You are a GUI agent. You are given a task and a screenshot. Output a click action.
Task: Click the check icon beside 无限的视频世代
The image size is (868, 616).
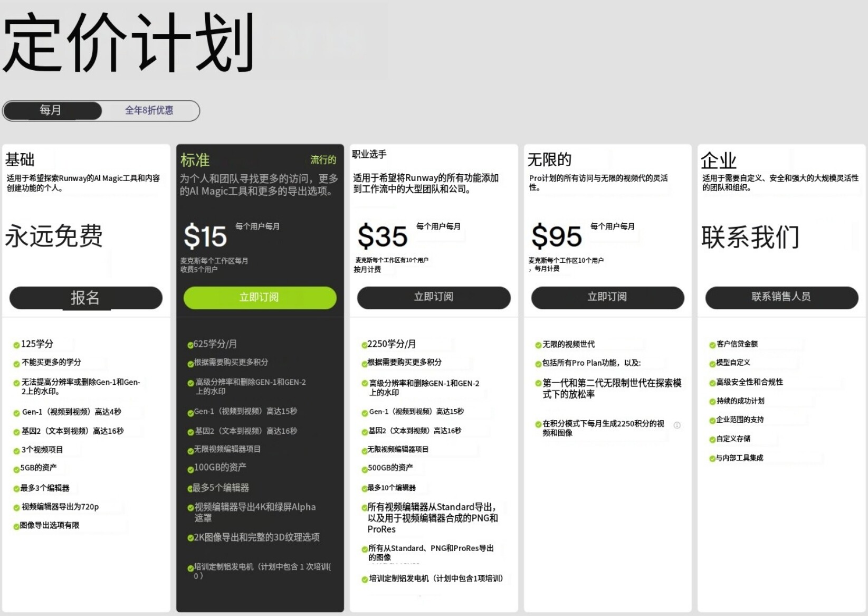(538, 345)
